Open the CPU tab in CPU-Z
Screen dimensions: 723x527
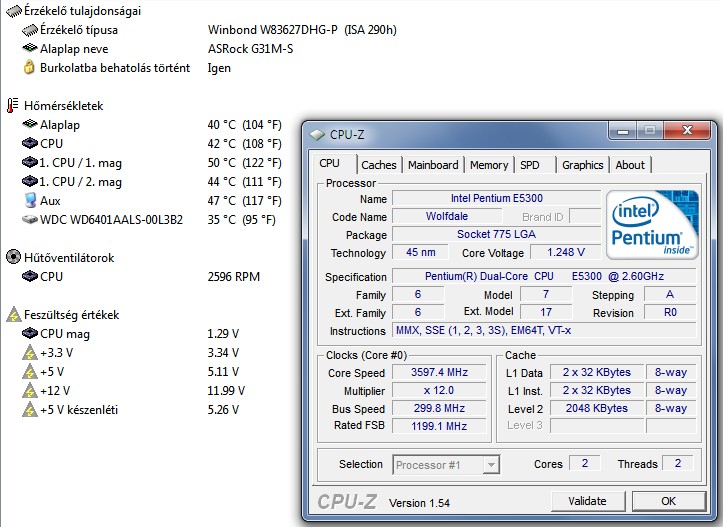329,163
